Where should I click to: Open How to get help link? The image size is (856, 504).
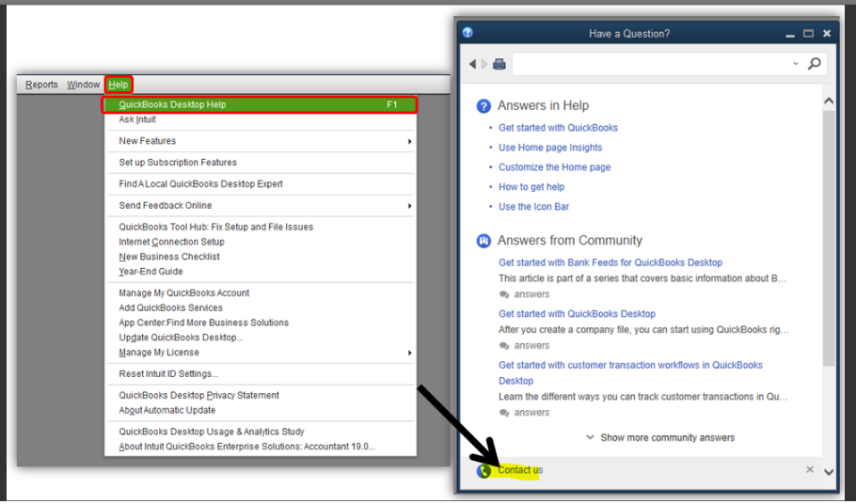531,186
